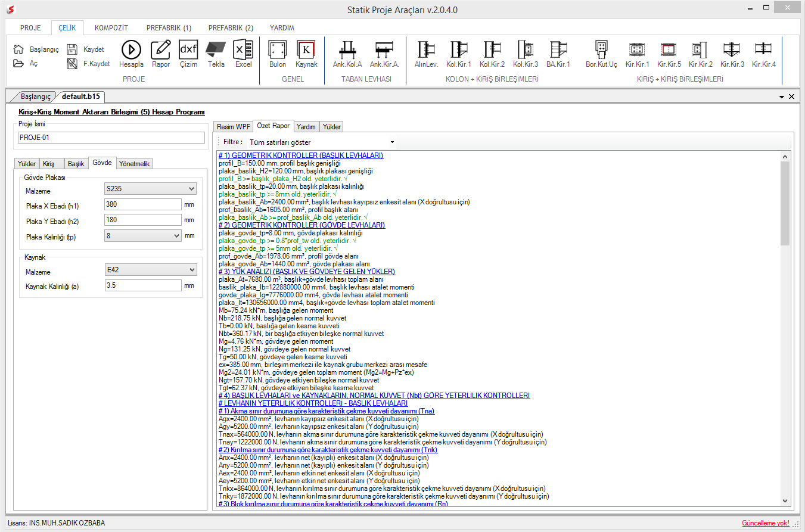The width and height of the screenshot is (805, 532).
Task: Click '# 1) GEOMETRİK KONTROLLER (BAŞLIK LEVHALARI)'
Action: point(300,155)
